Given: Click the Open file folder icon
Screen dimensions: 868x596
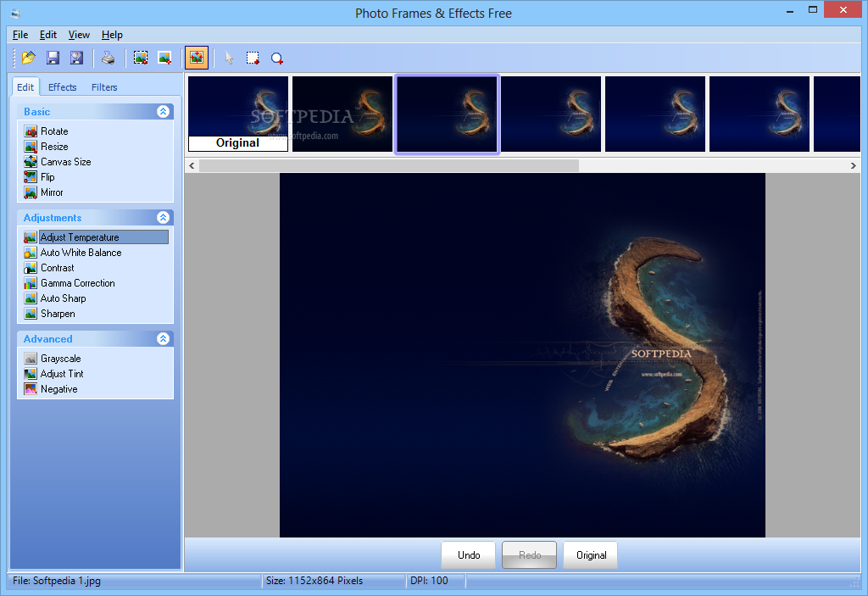Looking at the screenshot, I should click(x=28, y=58).
